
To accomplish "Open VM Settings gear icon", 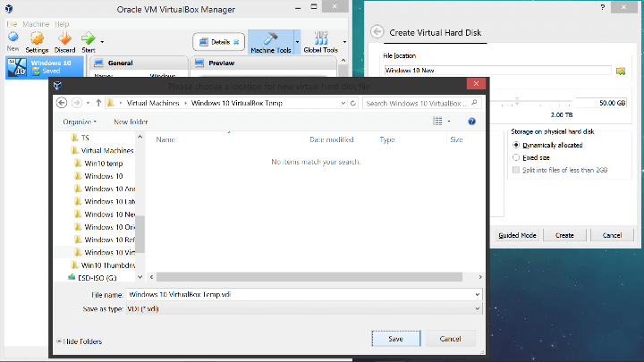I will point(37,38).
